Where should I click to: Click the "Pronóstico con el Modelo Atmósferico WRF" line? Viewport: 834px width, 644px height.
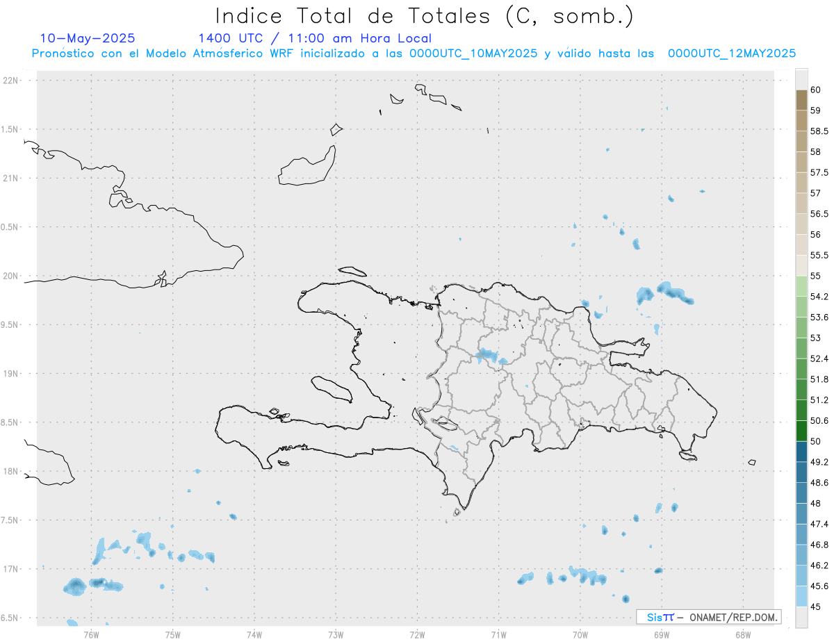click(x=414, y=53)
